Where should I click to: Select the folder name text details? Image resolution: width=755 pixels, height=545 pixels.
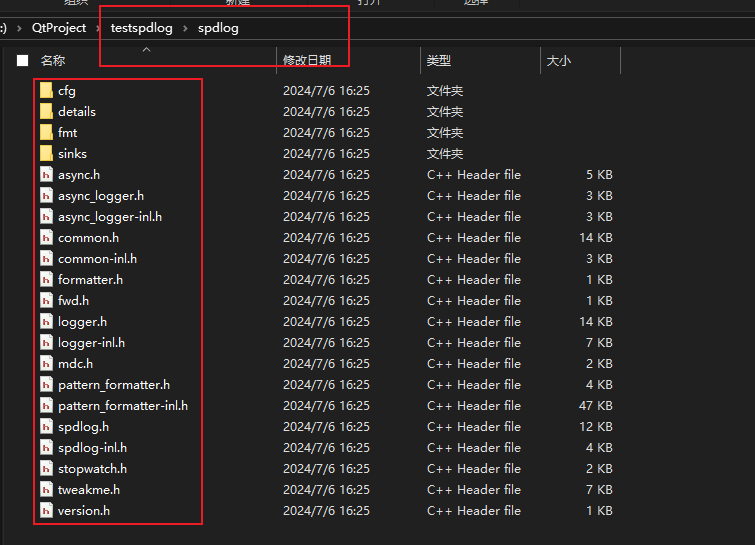coord(77,112)
